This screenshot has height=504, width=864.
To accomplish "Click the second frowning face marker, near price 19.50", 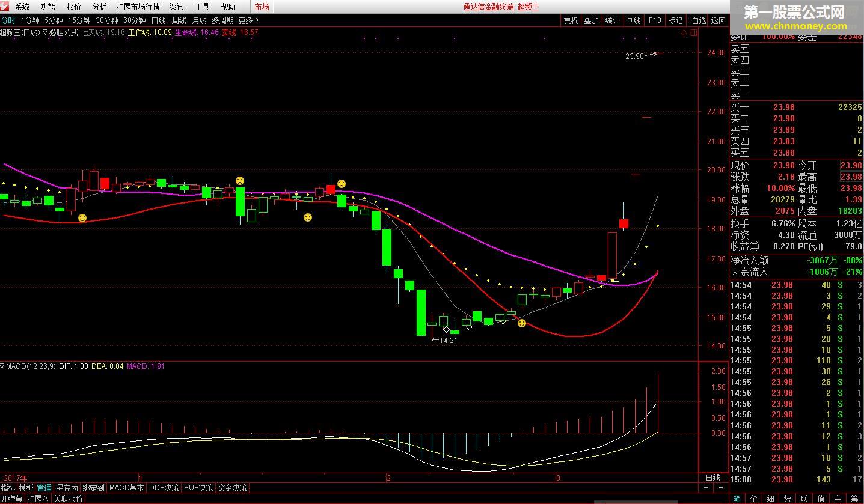I will pos(342,183).
